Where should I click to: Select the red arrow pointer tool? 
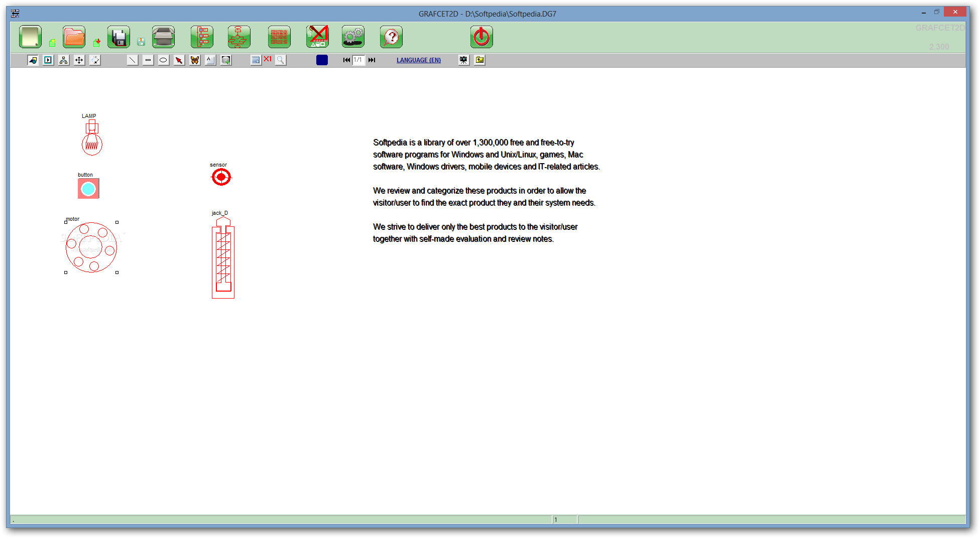[x=179, y=60]
